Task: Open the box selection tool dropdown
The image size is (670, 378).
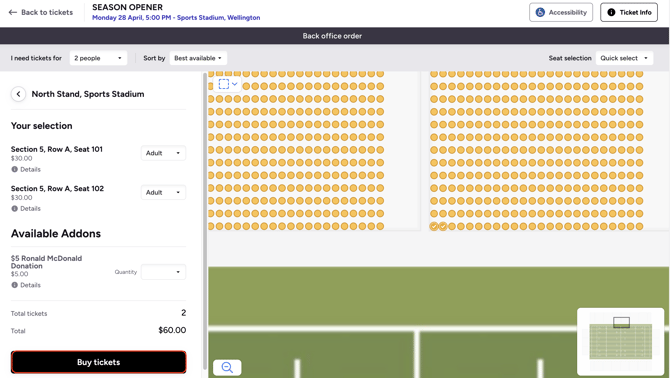Action: click(228, 84)
